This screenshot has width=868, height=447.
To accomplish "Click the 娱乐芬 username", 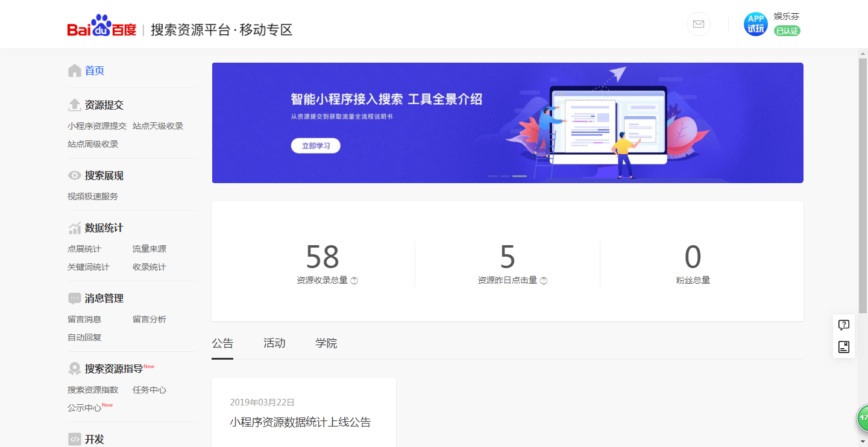I will point(787,16).
